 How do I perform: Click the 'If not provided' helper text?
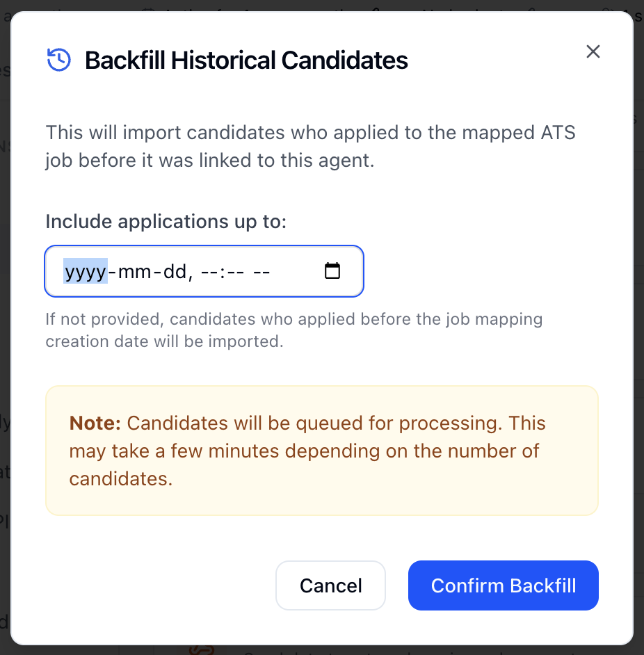coord(293,320)
